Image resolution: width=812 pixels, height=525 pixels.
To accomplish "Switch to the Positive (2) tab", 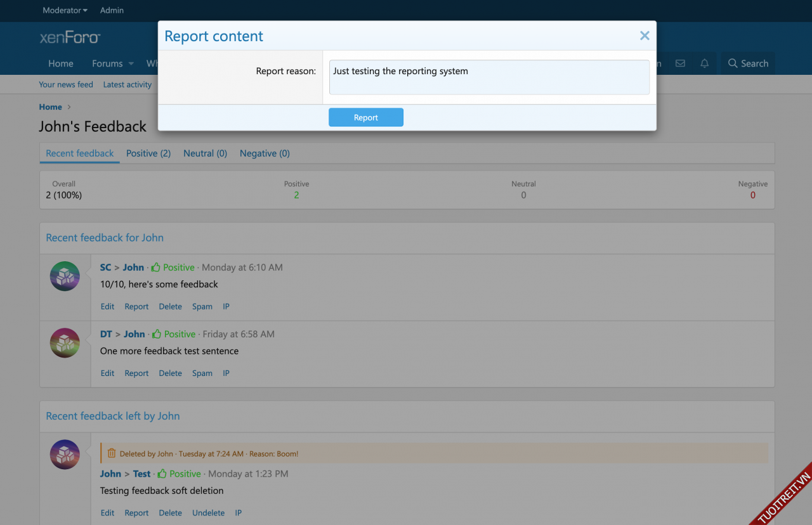I will point(148,153).
